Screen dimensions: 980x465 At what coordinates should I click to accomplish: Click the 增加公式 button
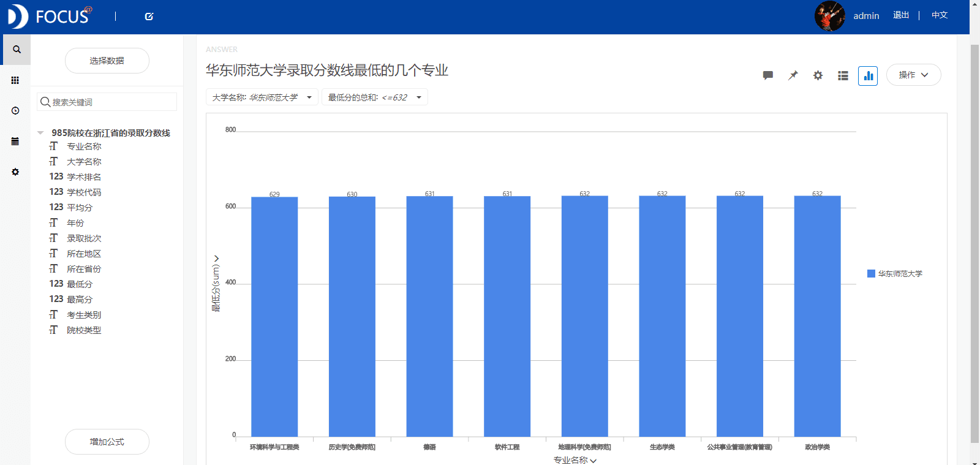(107, 442)
